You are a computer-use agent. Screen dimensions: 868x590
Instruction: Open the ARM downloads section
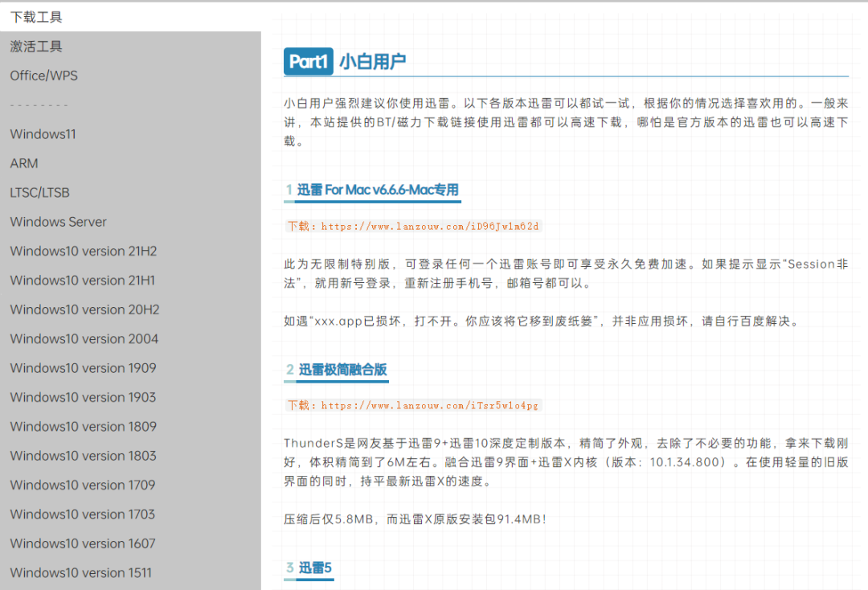click(x=24, y=162)
